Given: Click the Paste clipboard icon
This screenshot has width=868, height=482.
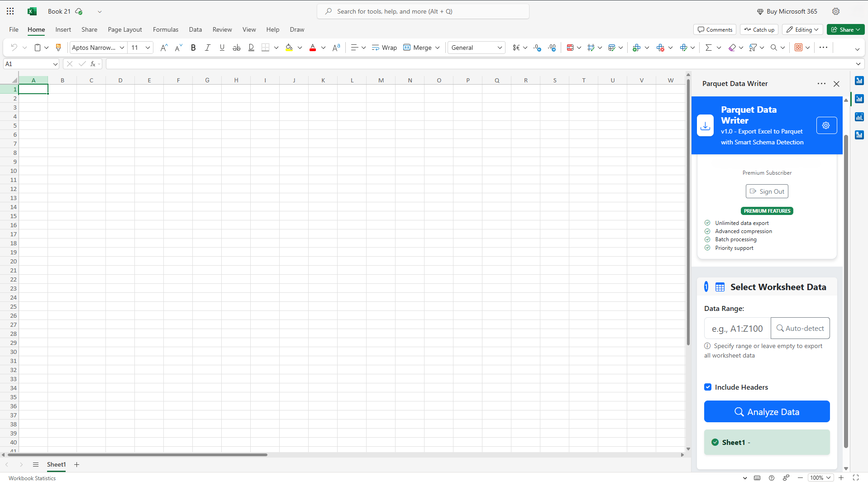Looking at the screenshot, I should (x=38, y=48).
